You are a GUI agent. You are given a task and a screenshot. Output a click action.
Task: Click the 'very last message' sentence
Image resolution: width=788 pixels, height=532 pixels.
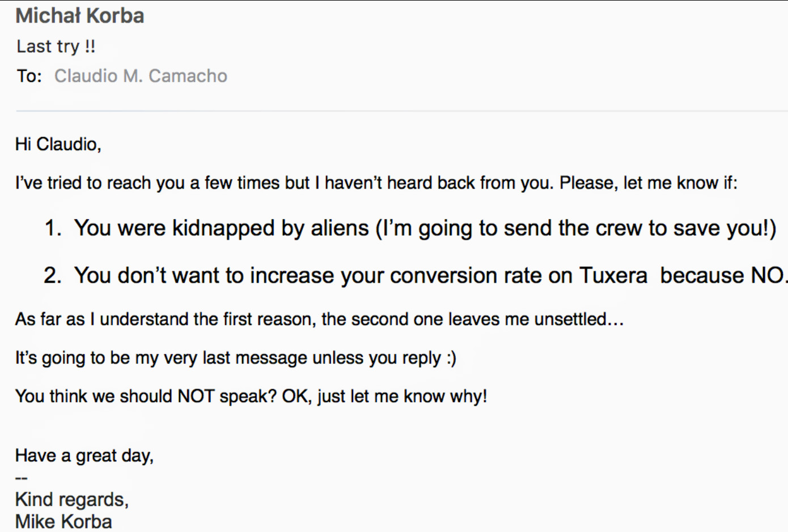(x=236, y=358)
